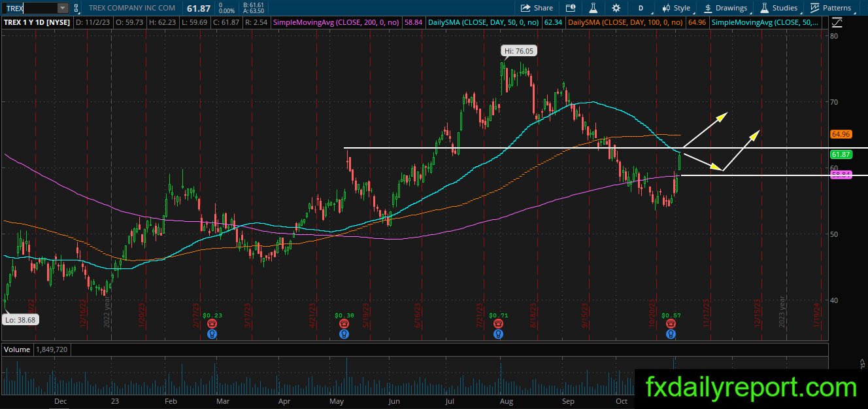
Task: Click the truncated SimpleMovingAvg (CLOSE, 50,... label
Action: 764,22
